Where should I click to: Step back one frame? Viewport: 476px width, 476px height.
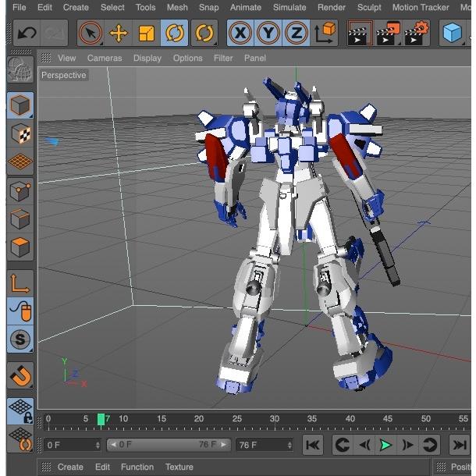(364, 445)
